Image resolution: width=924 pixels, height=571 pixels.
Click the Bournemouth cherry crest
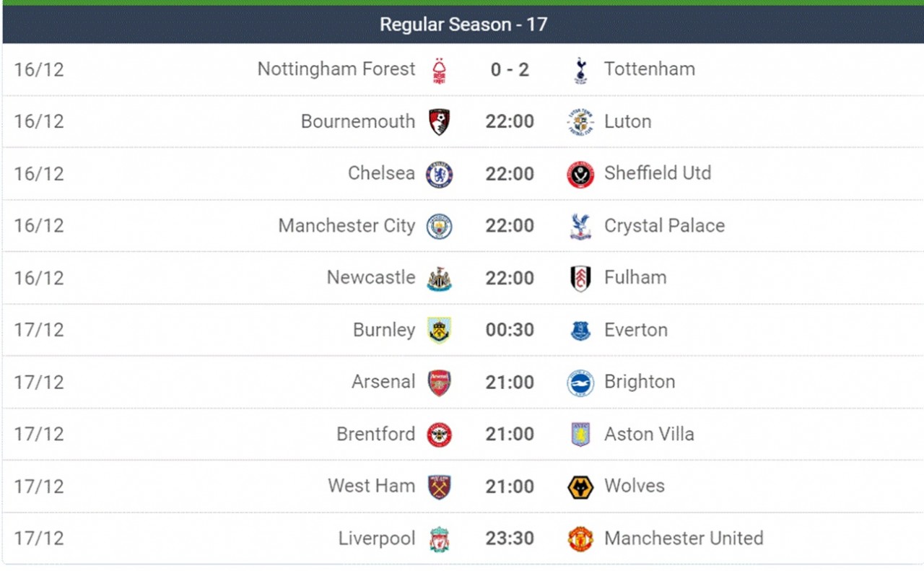[438, 121]
